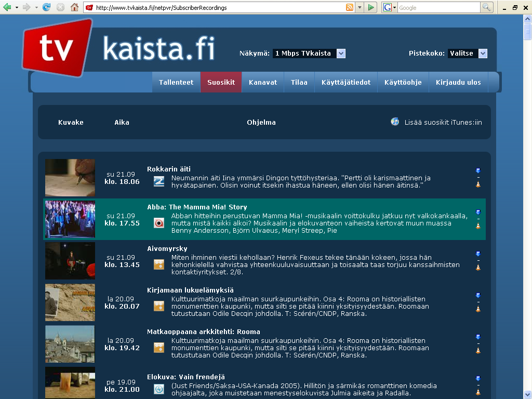Expand the Pistekoko Valitse dropdown

tap(483, 53)
